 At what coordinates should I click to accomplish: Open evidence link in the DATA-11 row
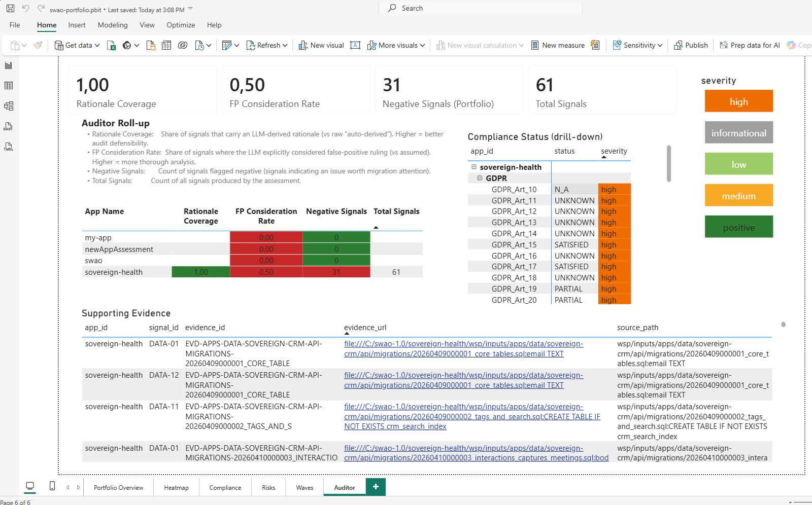(472, 416)
